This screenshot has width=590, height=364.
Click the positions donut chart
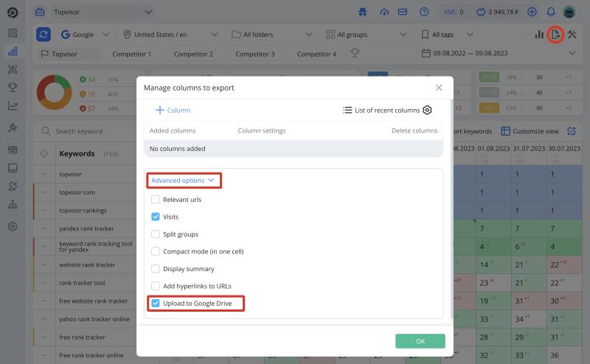coord(54,92)
